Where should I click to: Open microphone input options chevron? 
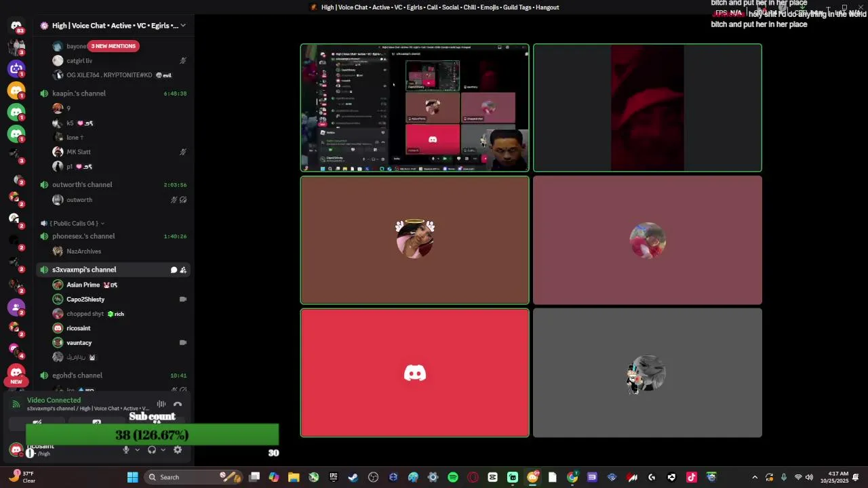(x=137, y=449)
